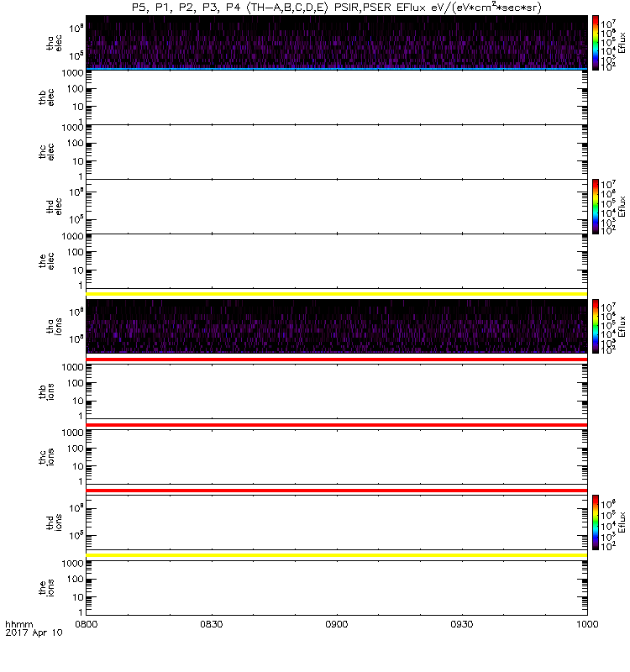Click the "100" tick label on the elec axis

coord(75,252)
